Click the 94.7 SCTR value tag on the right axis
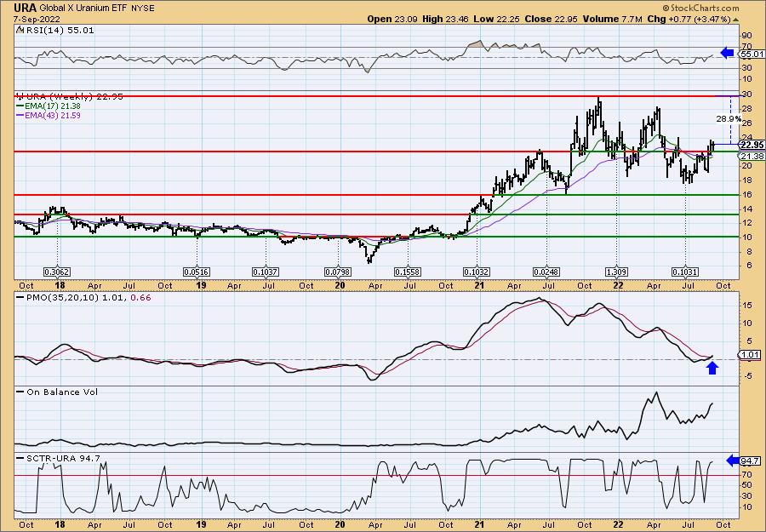 (x=752, y=460)
